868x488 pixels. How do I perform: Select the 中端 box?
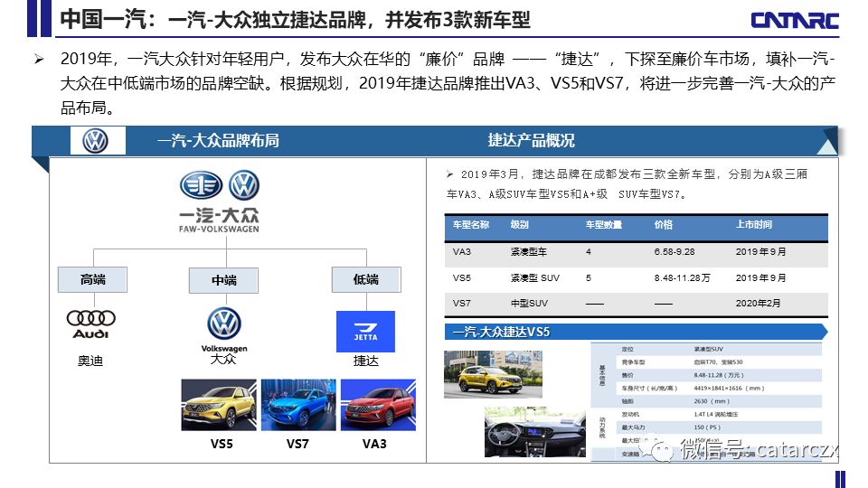[x=223, y=280]
